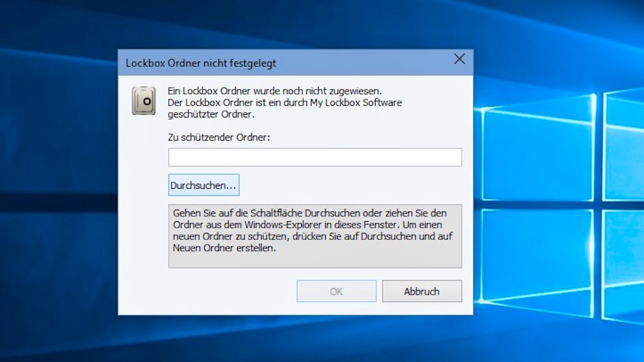Click the 'Ein Lockbox Ordner wurde noch nicht zugewiesen' text
Screen dimensions: 644x362
(275, 91)
